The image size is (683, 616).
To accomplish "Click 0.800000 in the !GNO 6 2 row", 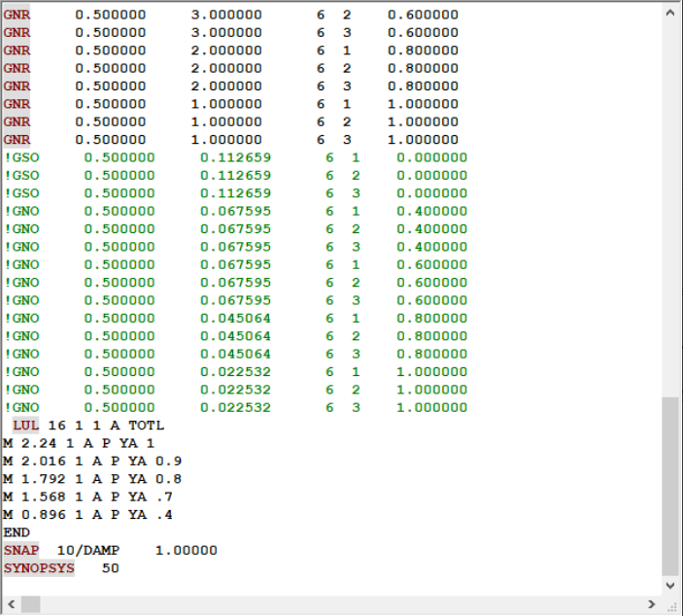I will (432, 336).
